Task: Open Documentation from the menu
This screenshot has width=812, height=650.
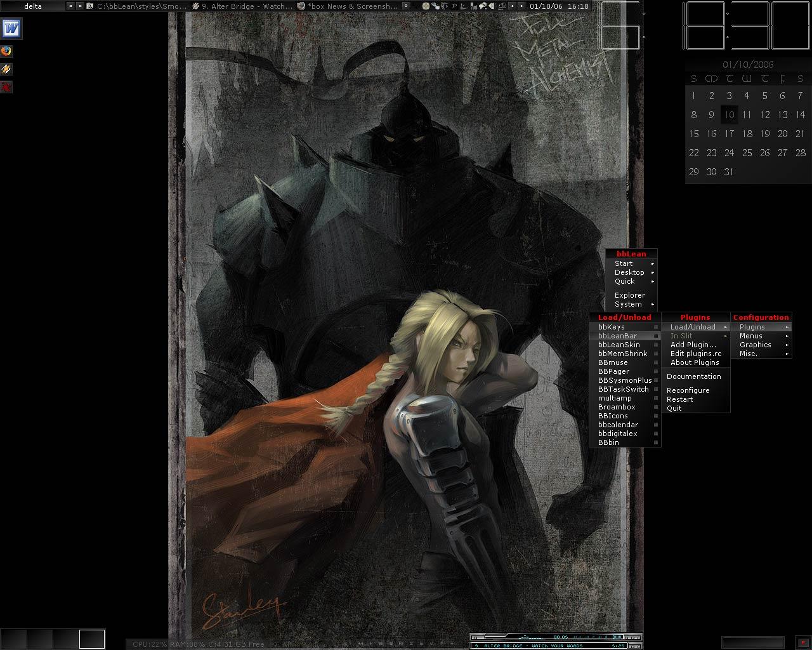Action: [696, 376]
